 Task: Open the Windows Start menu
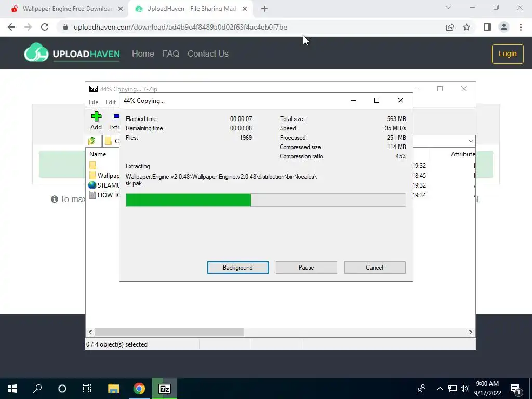click(12, 389)
